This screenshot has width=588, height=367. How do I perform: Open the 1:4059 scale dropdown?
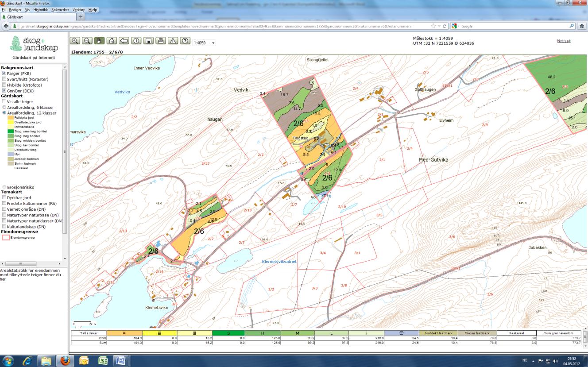[204, 43]
